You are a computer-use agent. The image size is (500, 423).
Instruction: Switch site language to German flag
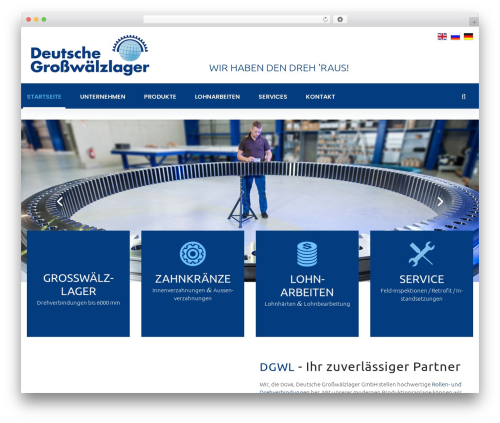click(468, 36)
